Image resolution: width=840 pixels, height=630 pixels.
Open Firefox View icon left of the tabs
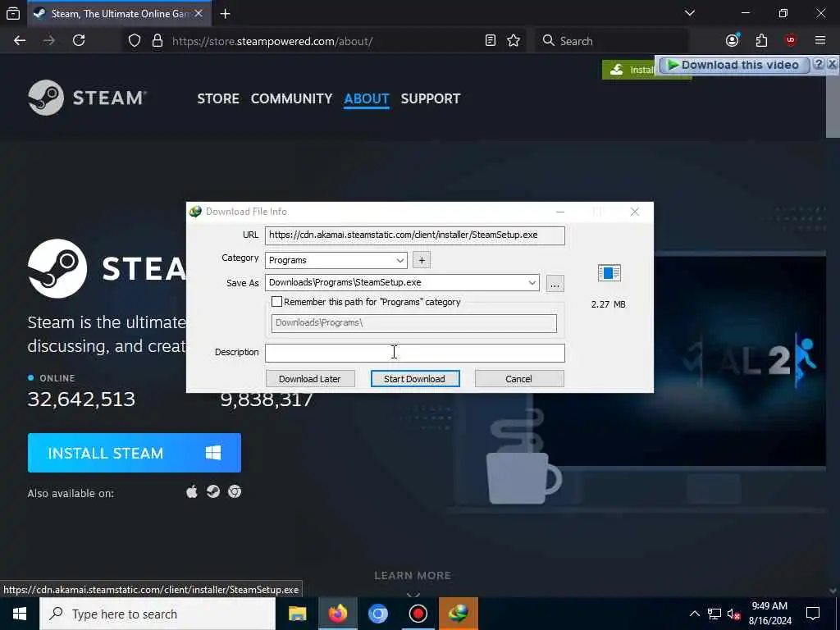tap(13, 13)
